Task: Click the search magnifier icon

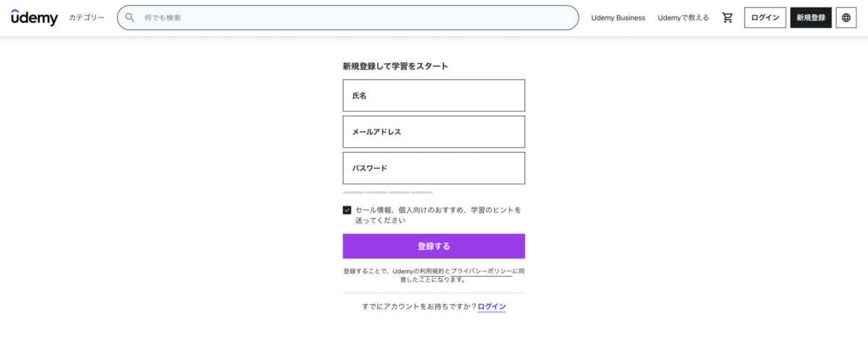Action: click(x=130, y=17)
